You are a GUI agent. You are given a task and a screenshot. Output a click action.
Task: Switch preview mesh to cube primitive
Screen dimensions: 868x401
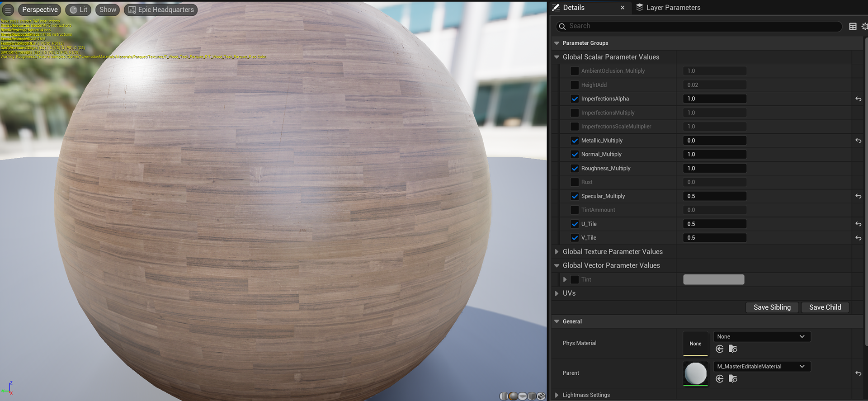pos(532,396)
